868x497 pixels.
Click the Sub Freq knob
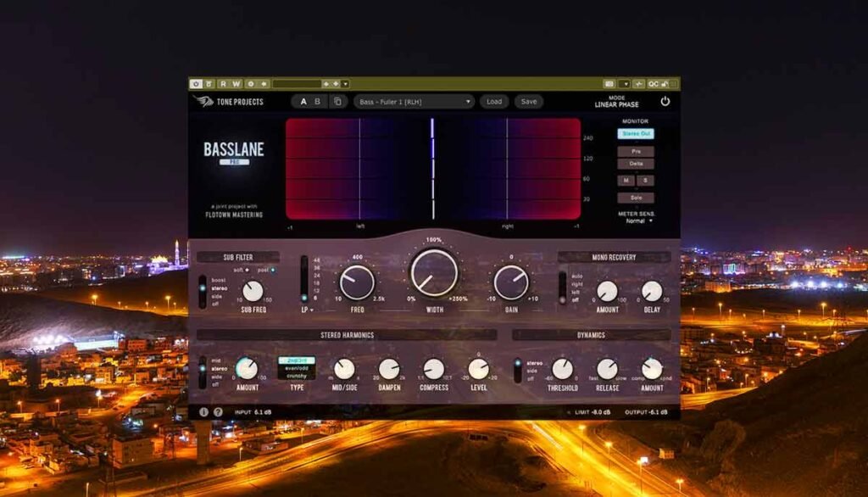point(253,291)
